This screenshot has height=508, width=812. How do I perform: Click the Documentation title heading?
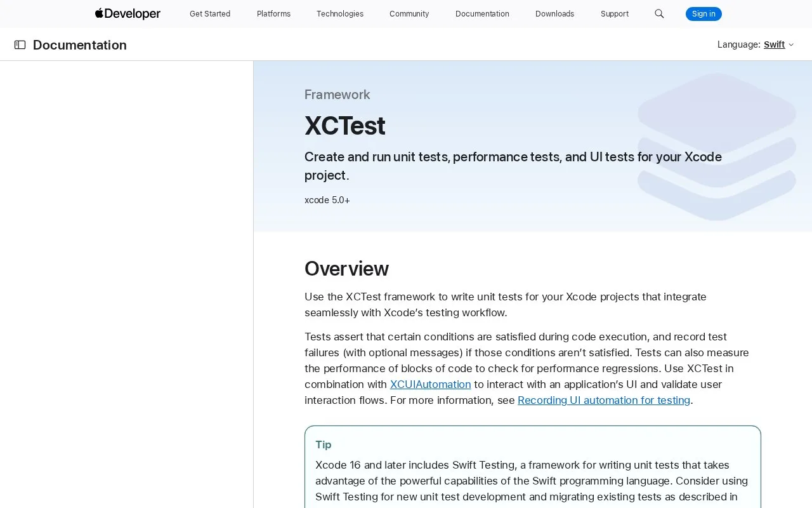[80, 44]
